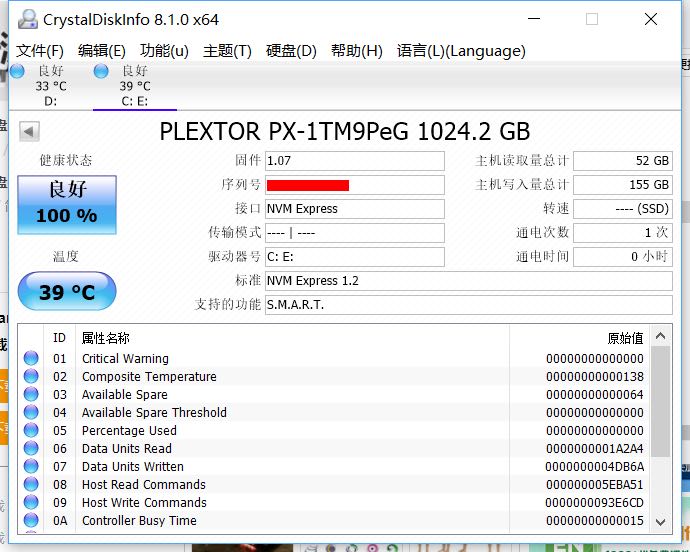This screenshot has width=690, height=552.
Task: Click status orb for Data Units Read row
Action: tap(31, 448)
